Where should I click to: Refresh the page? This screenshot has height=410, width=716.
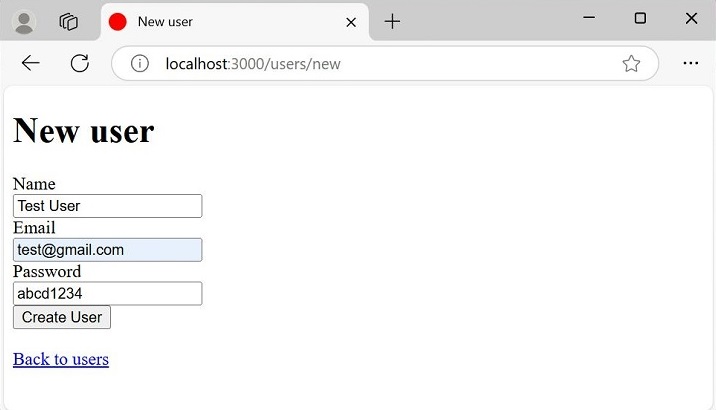pyautogui.click(x=80, y=63)
